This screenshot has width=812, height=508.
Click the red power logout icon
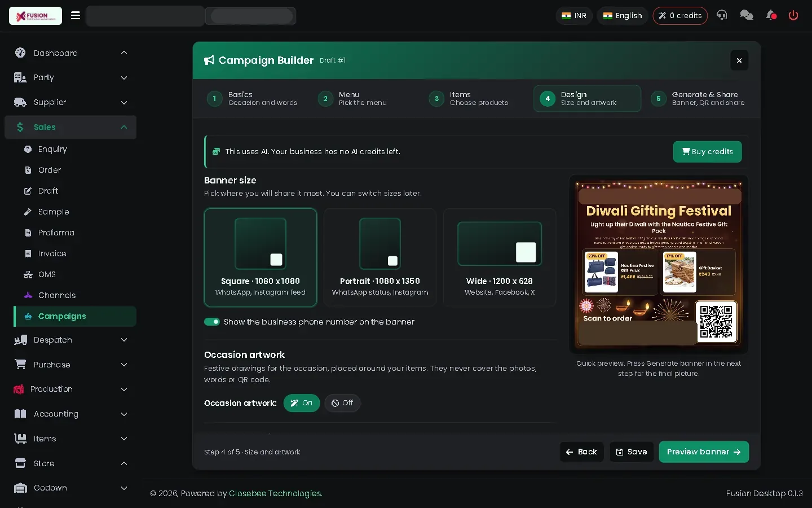pos(793,15)
